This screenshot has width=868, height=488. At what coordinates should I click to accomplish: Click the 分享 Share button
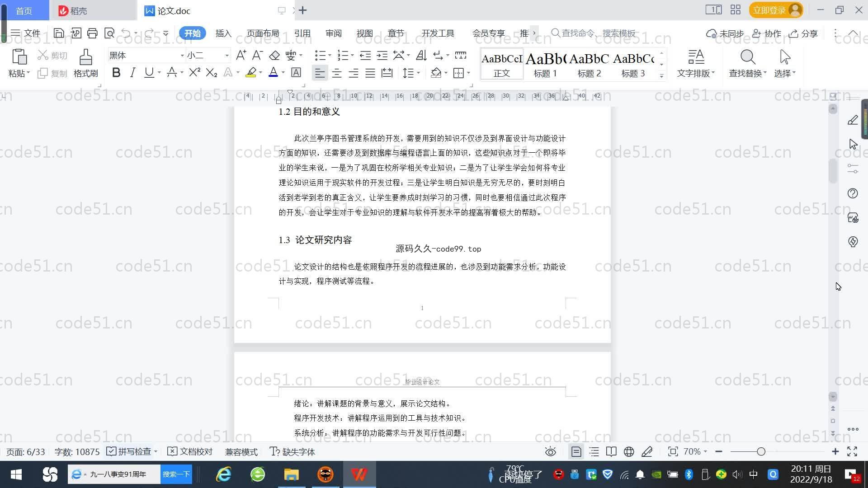[803, 33]
